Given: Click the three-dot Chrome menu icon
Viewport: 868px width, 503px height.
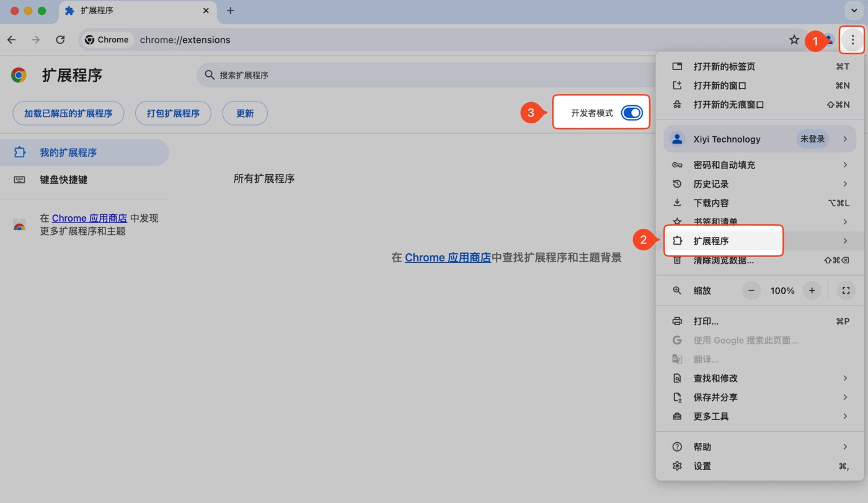Looking at the screenshot, I should tap(852, 40).
